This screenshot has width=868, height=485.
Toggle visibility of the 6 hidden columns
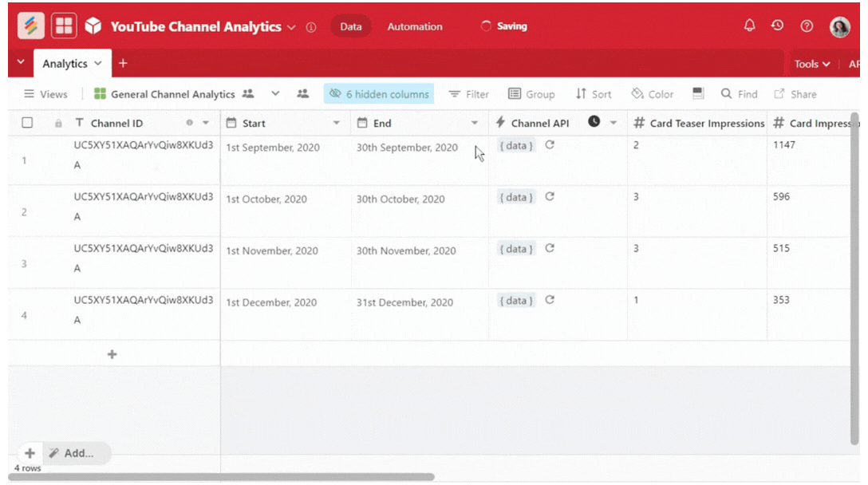point(378,93)
